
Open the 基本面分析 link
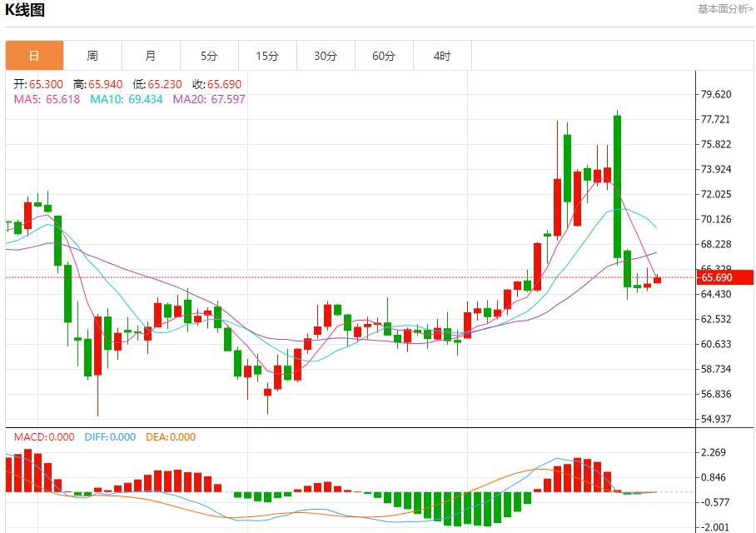click(x=725, y=8)
